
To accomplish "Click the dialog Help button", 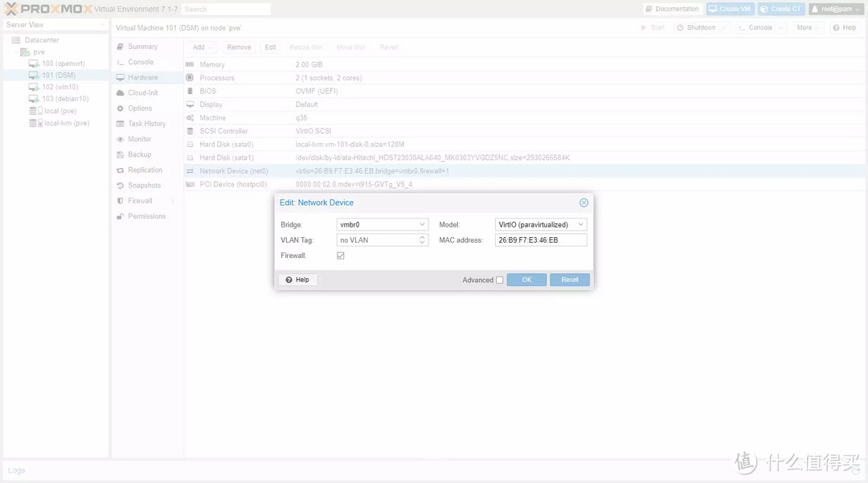I will pos(298,280).
